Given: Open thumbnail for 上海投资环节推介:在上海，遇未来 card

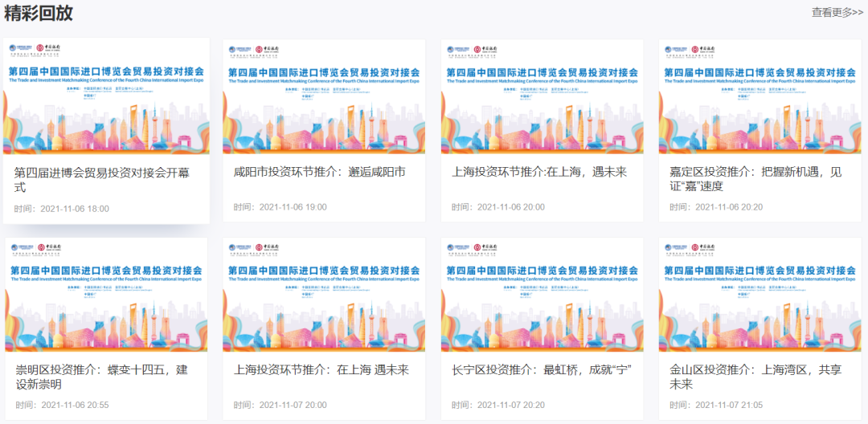Looking at the screenshot, I should pos(542,96).
